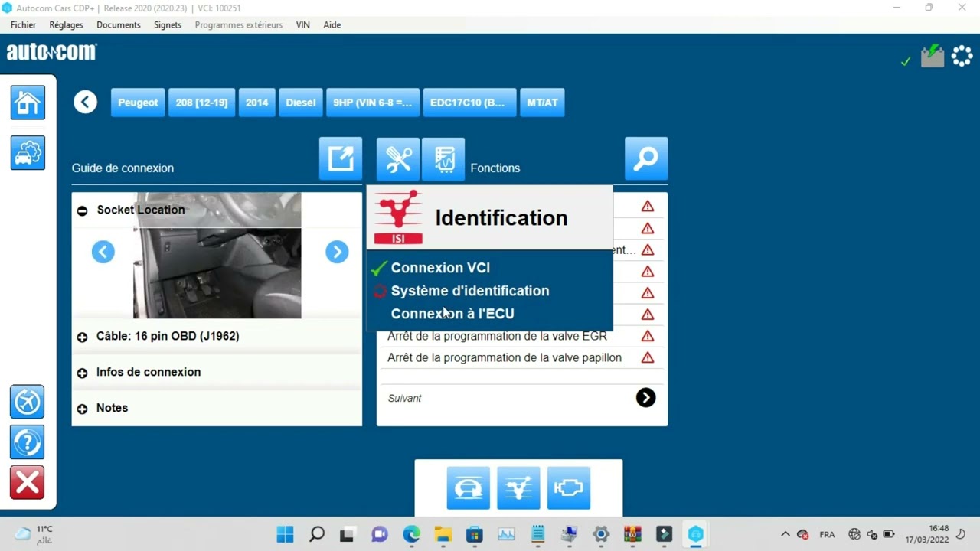Click the FRA language indicator
Image resolution: width=980 pixels, height=551 pixels.
point(827,534)
